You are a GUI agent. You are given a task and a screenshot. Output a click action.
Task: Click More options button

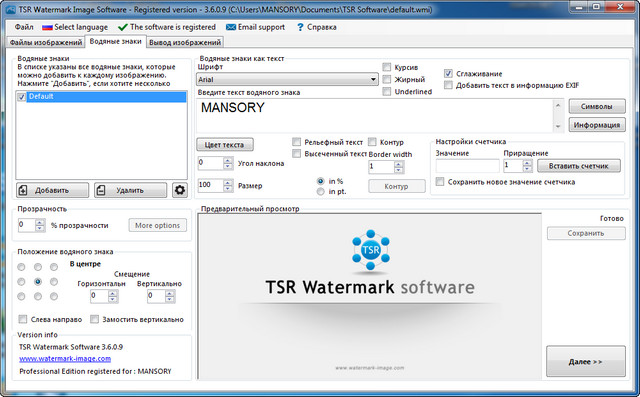158,225
